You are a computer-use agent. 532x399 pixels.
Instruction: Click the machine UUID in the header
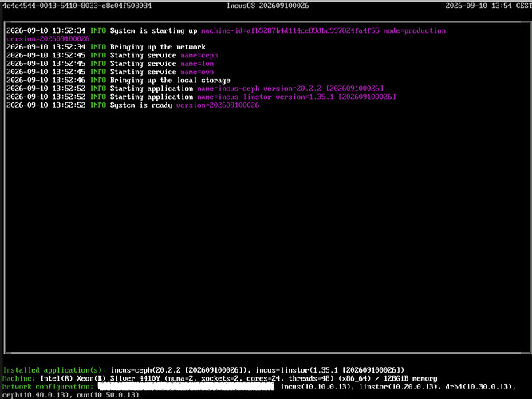pos(77,6)
